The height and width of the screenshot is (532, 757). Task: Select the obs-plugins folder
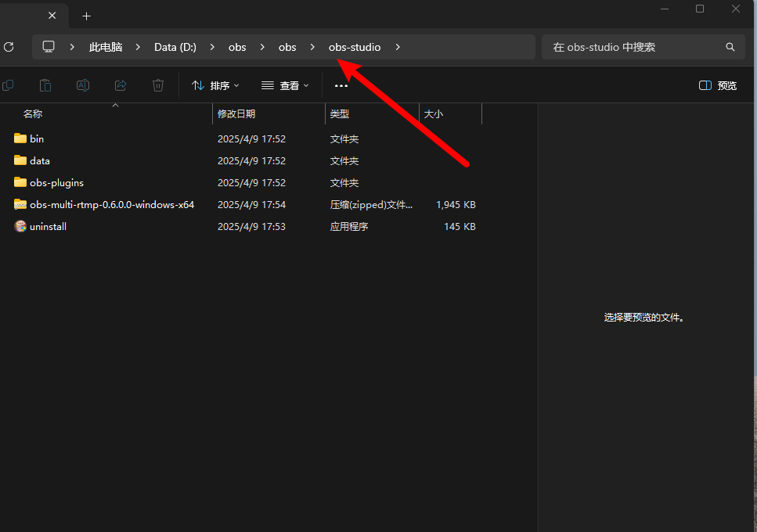56,182
